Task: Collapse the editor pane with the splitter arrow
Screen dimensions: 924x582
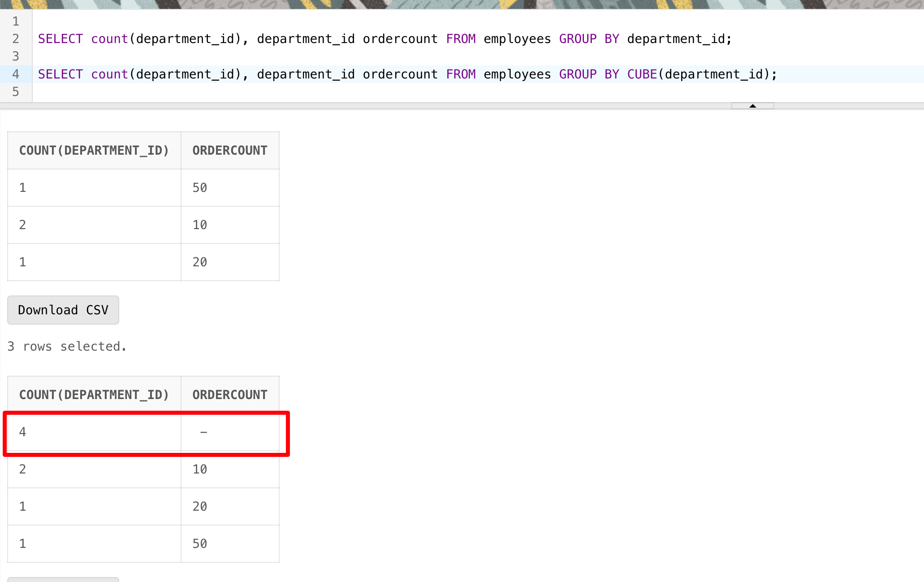Action: pos(752,106)
